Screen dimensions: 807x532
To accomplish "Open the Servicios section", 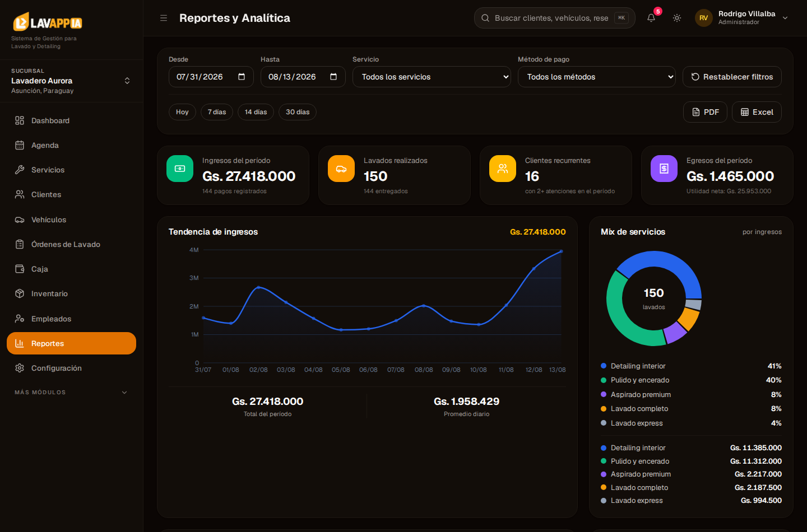I will 71,170.
